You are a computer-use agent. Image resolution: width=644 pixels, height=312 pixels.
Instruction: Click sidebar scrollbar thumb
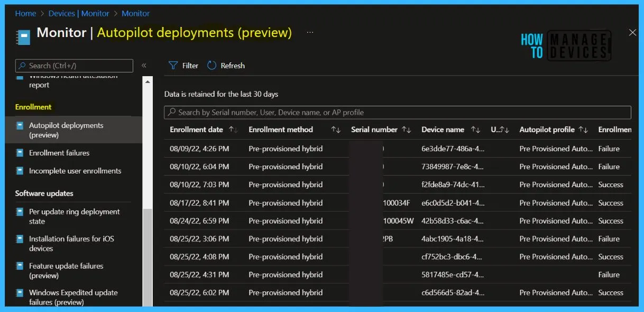click(148, 257)
